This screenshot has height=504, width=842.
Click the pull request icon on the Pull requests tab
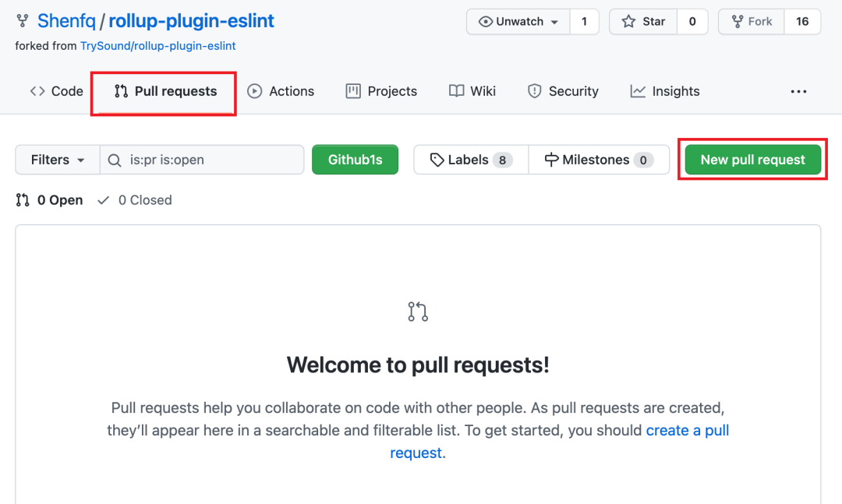pyautogui.click(x=122, y=91)
